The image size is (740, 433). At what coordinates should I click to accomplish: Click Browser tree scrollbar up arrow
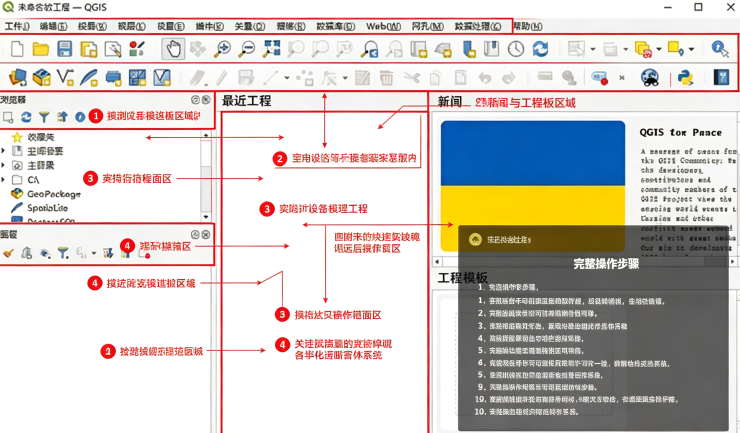206,135
